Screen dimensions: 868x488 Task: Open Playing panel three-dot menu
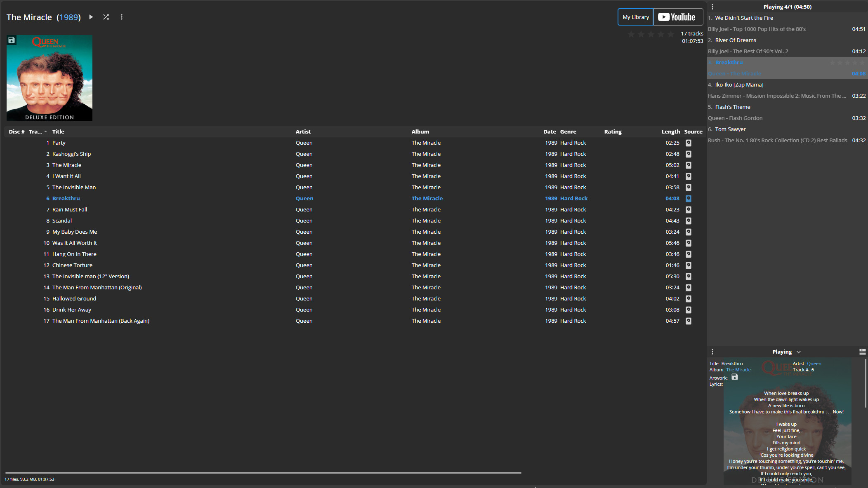point(712,352)
